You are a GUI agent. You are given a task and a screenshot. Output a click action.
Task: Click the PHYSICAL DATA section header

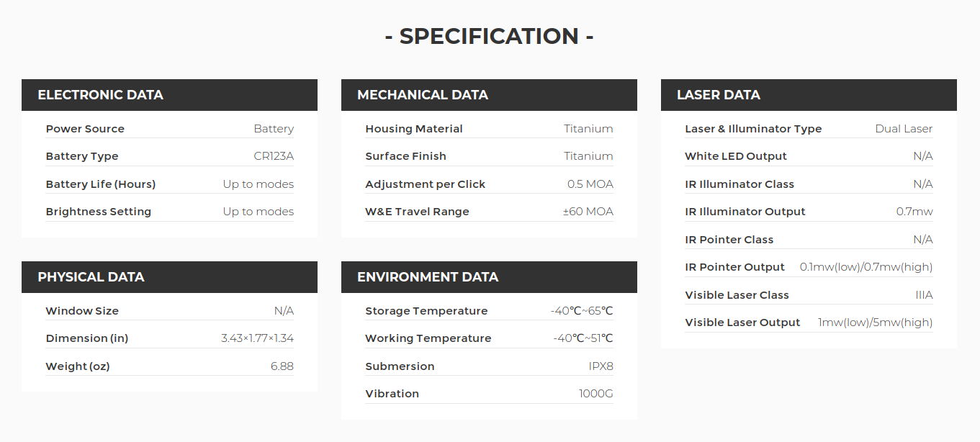tap(91, 277)
